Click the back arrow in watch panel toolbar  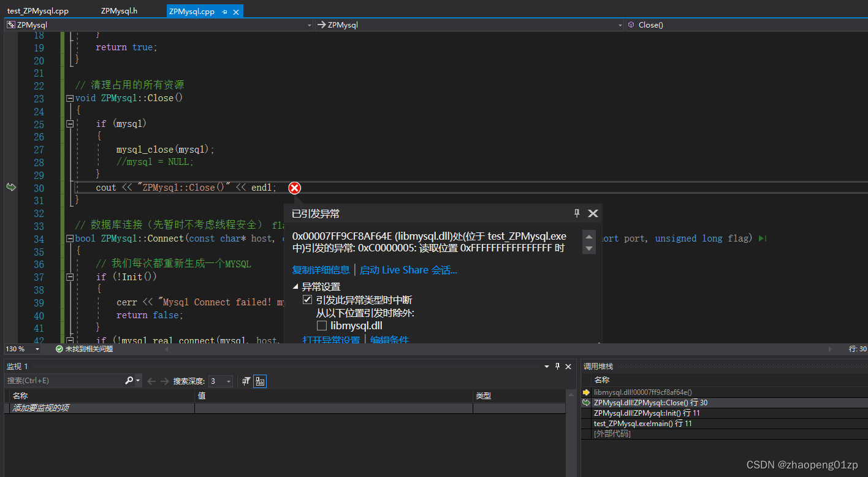click(x=151, y=381)
